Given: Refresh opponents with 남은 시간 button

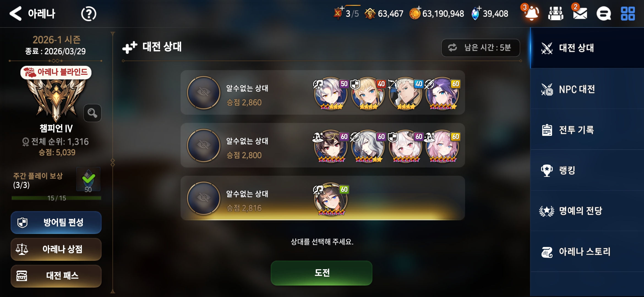Looking at the screenshot, I should click(481, 48).
